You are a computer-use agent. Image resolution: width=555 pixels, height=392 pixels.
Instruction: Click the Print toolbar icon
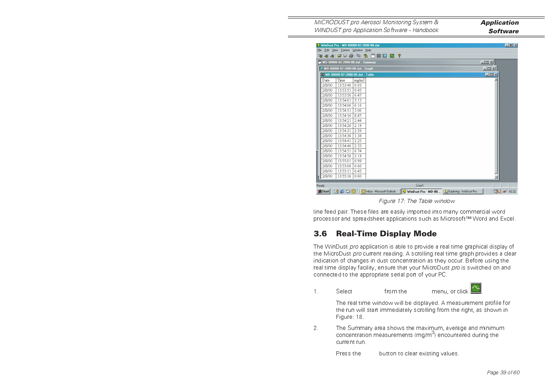coord(351,56)
